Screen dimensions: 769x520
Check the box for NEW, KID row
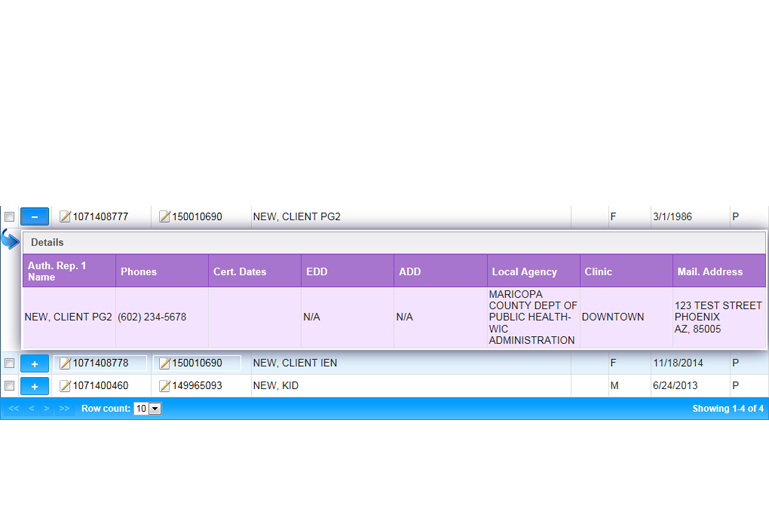coord(9,386)
